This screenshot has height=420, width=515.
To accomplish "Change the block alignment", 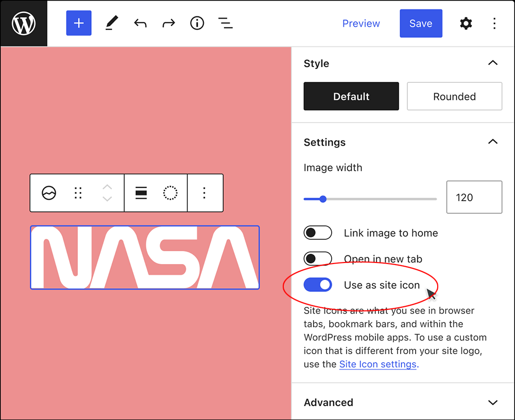I will (x=141, y=193).
